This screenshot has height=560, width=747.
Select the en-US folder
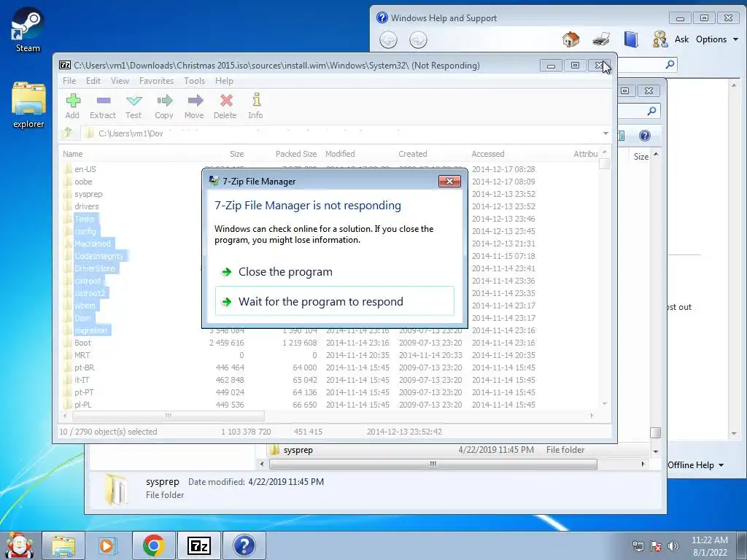click(85, 169)
